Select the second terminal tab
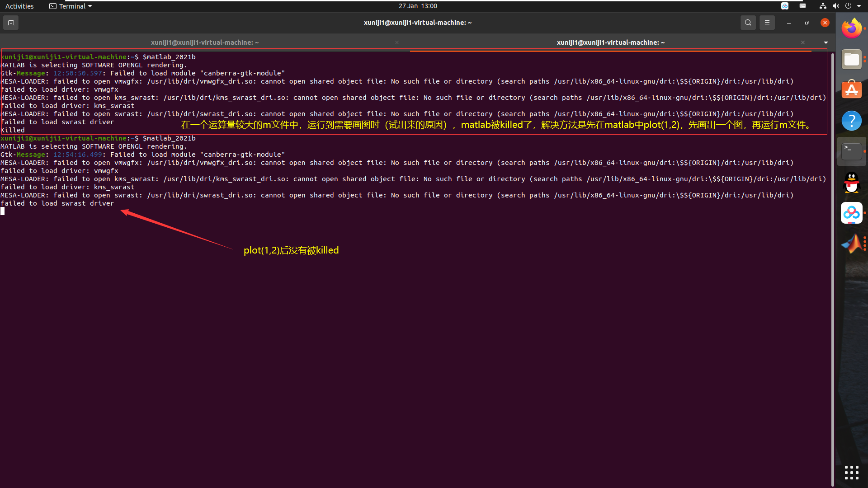This screenshot has height=488, width=868. [610, 42]
